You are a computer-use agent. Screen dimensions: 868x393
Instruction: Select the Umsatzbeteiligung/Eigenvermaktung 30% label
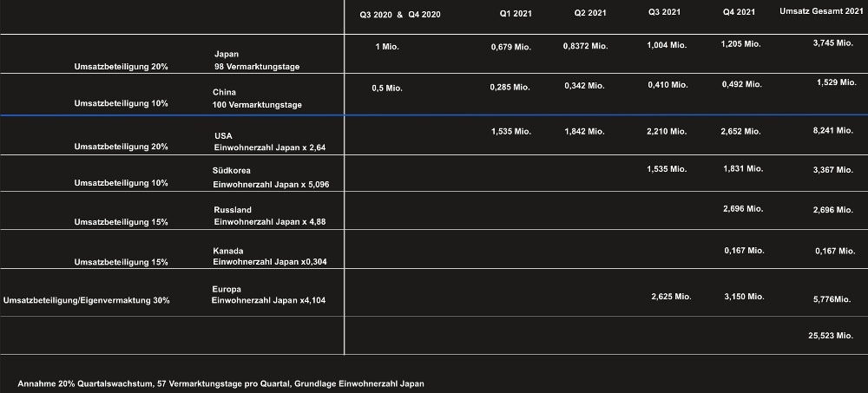coord(87,300)
